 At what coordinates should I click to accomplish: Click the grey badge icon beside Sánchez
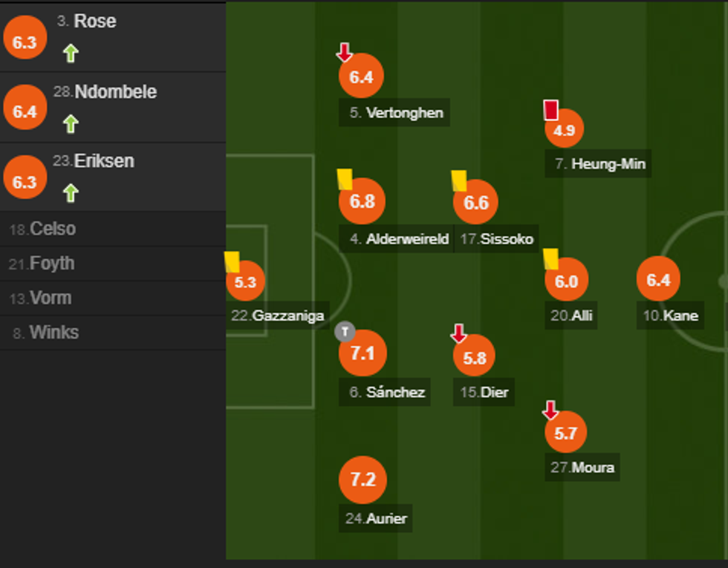coord(345,331)
